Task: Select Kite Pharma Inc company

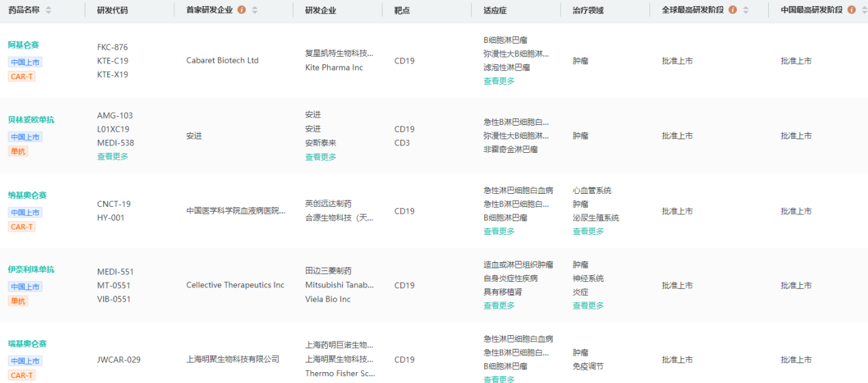Action: pos(334,68)
